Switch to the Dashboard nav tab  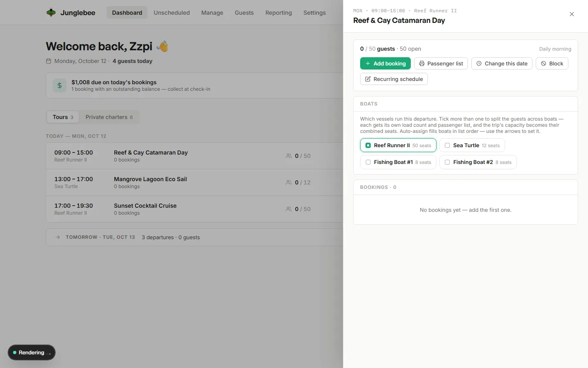click(127, 13)
